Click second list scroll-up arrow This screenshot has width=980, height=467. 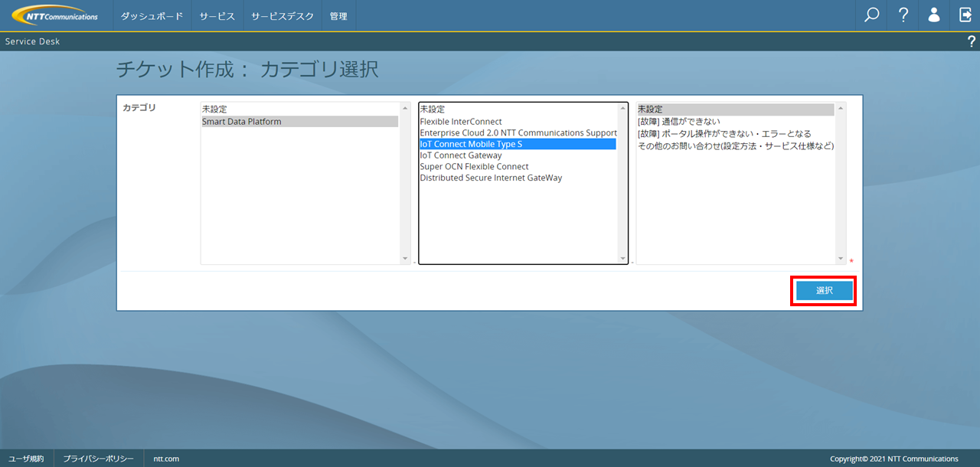point(622,108)
